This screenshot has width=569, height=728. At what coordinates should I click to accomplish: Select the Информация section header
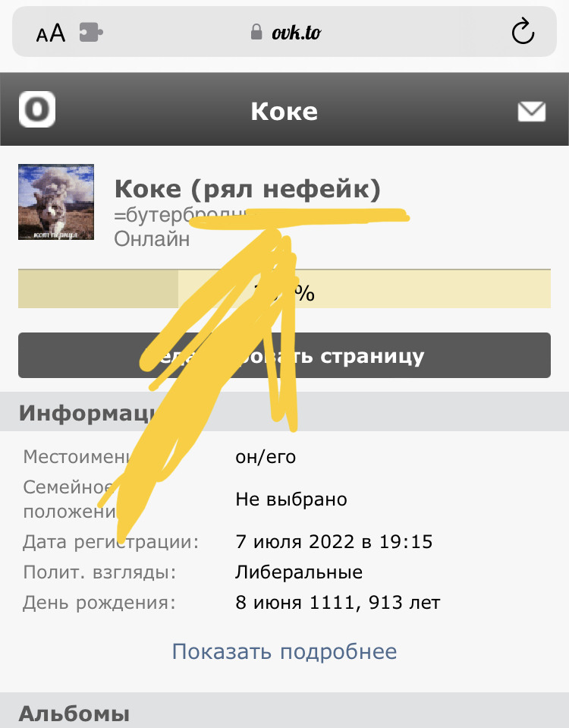284,411
